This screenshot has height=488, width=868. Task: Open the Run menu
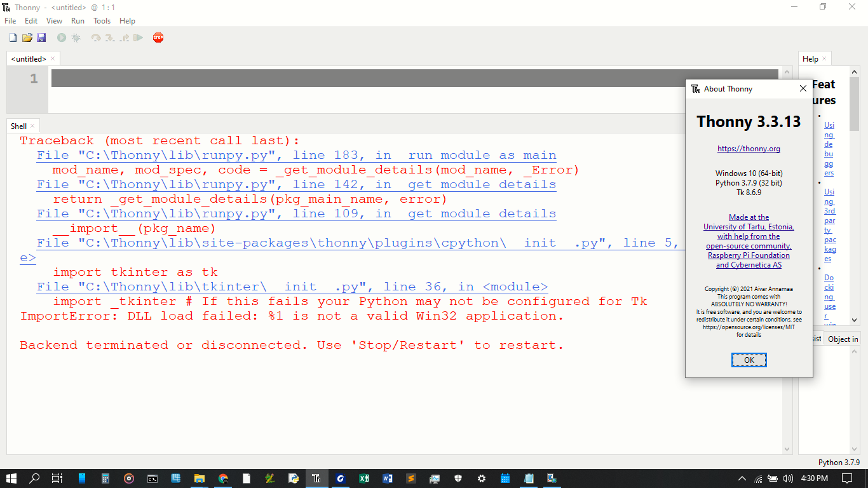(x=78, y=20)
